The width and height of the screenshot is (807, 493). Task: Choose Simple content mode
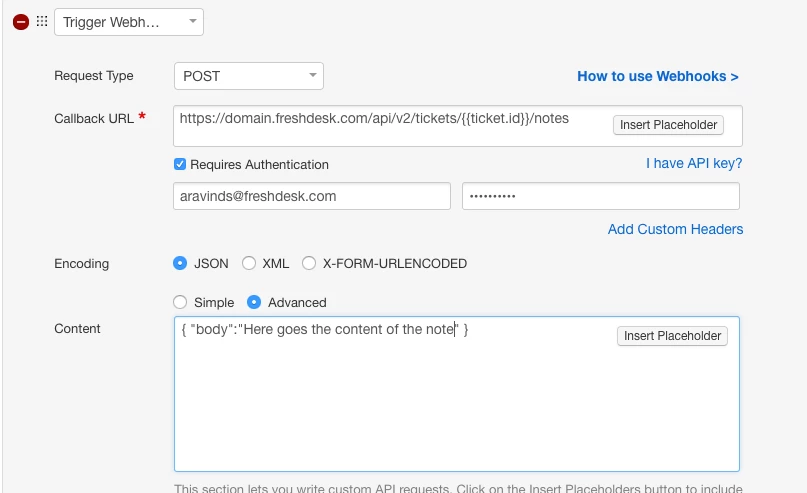pos(180,302)
